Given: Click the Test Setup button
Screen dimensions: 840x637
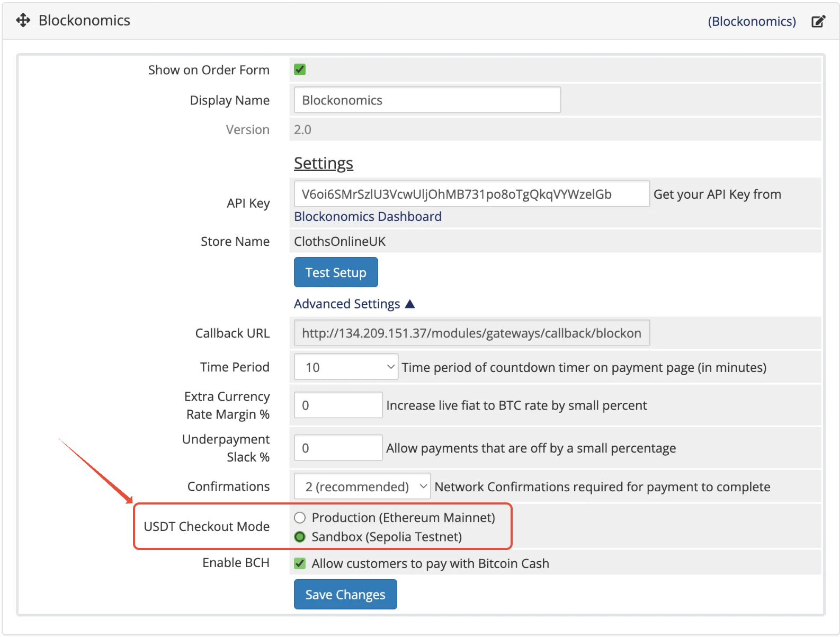Looking at the screenshot, I should (336, 272).
